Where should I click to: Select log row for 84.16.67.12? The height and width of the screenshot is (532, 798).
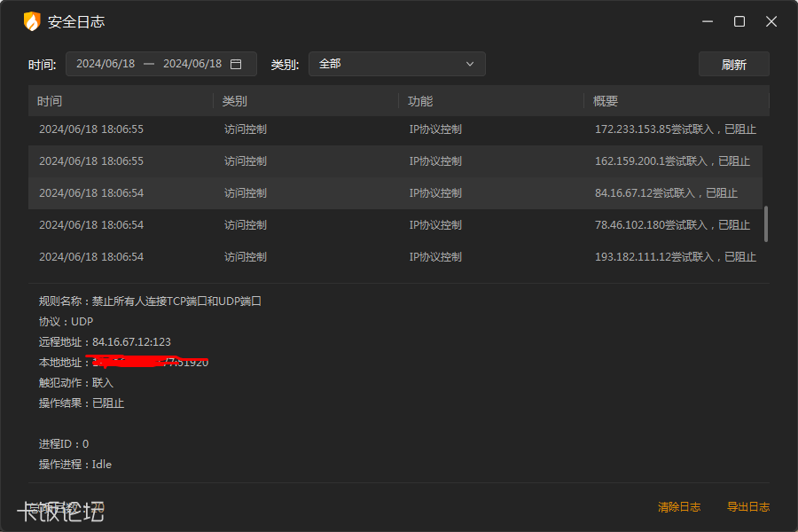[x=395, y=193]
